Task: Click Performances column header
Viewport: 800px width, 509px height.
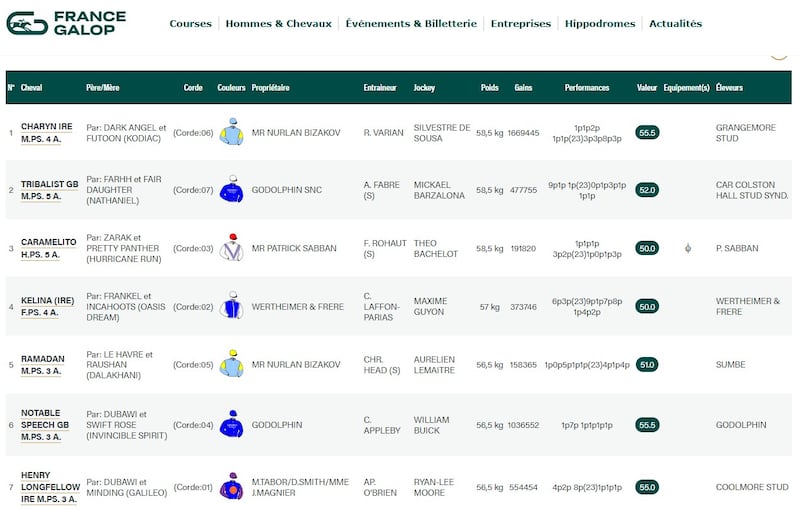Action: point(587,88)
